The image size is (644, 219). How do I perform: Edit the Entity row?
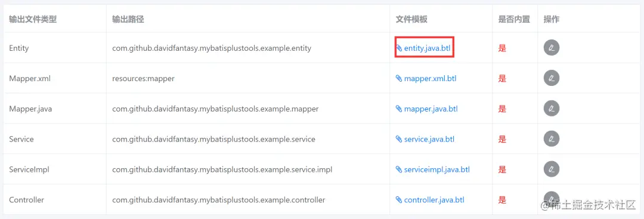coord(552,48)
